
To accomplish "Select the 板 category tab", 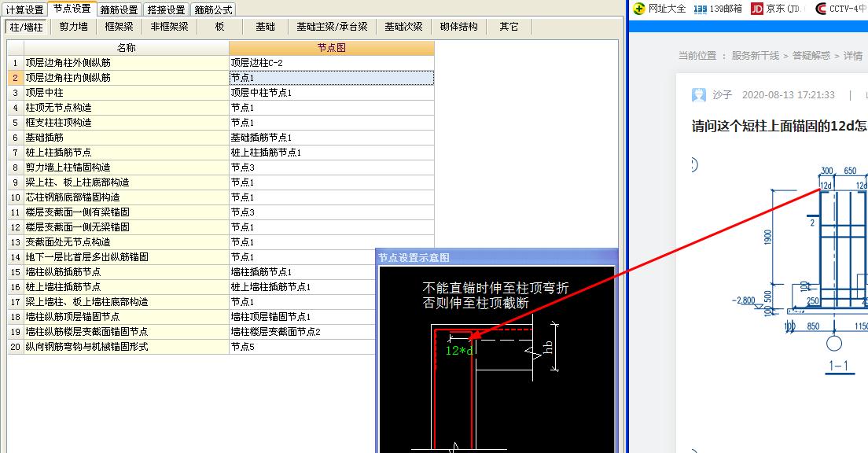I will (x=220, y=27).
